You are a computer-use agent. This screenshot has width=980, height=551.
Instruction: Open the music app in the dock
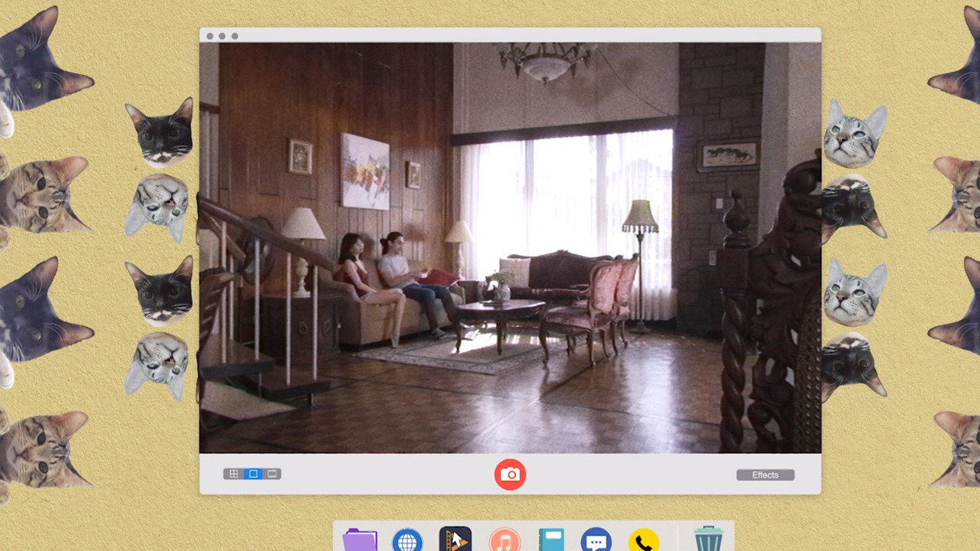(503, 540)
